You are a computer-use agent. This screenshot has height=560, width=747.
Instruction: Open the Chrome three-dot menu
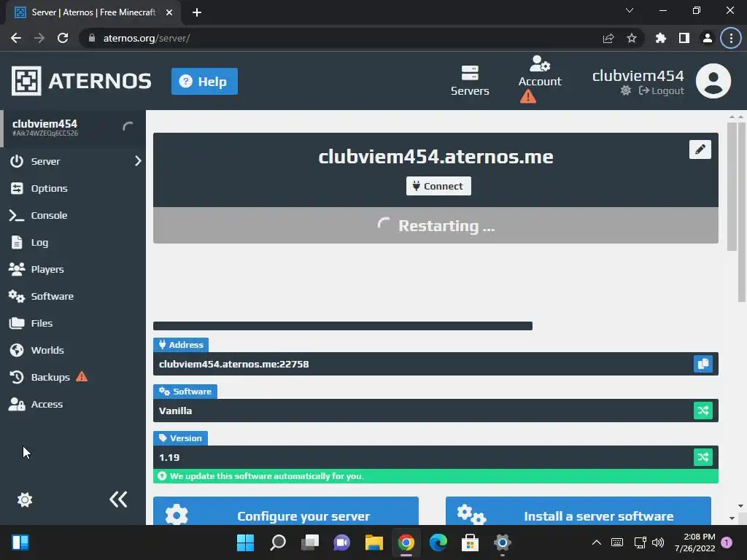731,38
